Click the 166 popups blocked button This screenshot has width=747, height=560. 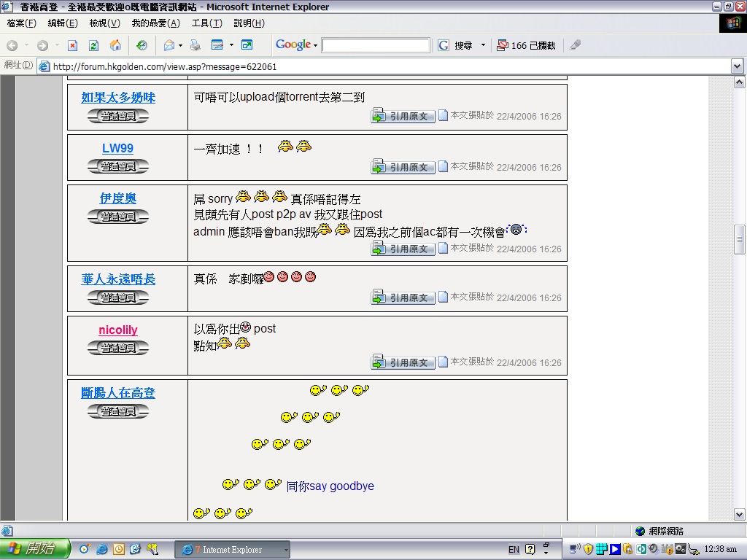pyautogui.click(x=526, y=45)
